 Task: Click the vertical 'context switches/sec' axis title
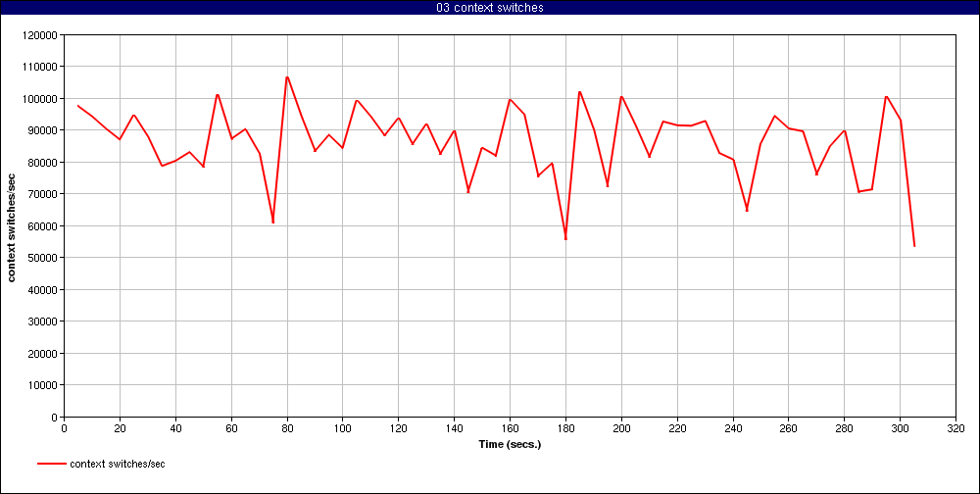tap(11, 225)
